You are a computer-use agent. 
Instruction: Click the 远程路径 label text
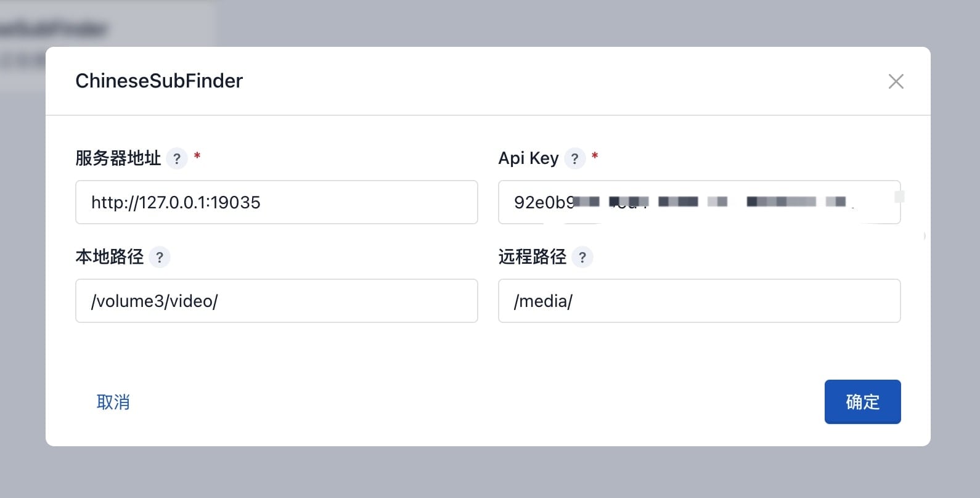(533, 256)
